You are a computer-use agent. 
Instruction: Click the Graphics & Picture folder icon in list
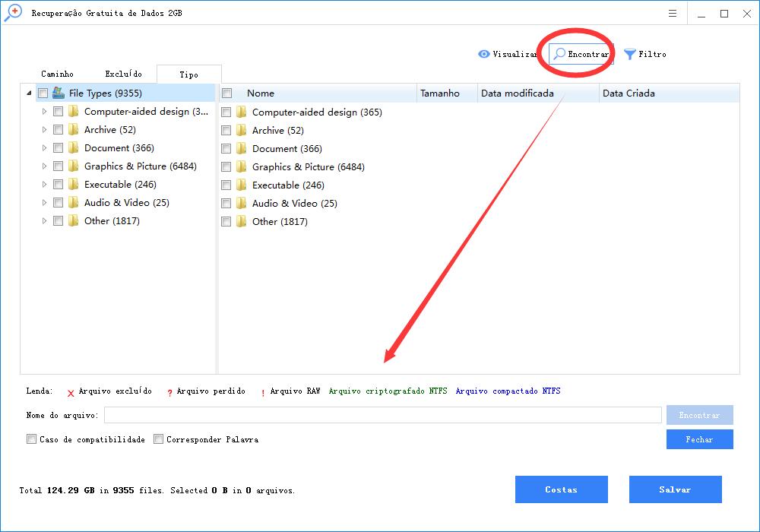242,166
